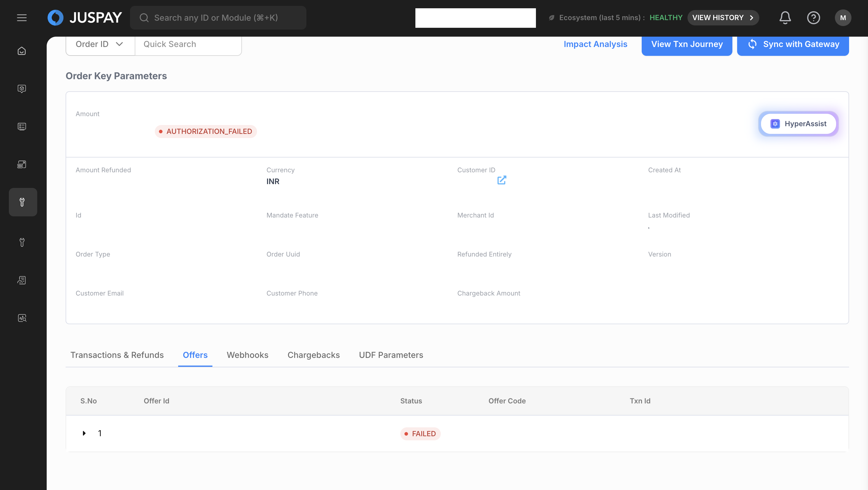The width and height of the screenshot is (868, 490).
Task: Expand offer row 1 details
Action: [x=84, y=433]
